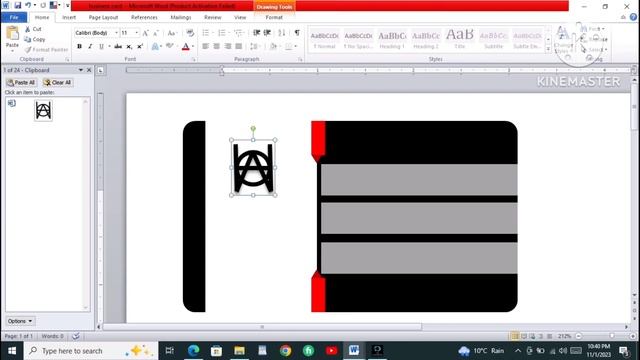Viewport: 640px width, 360px height.
Task: Click the Shading paint bucket button
Action: pyautogui.click(x=273, y=47)
